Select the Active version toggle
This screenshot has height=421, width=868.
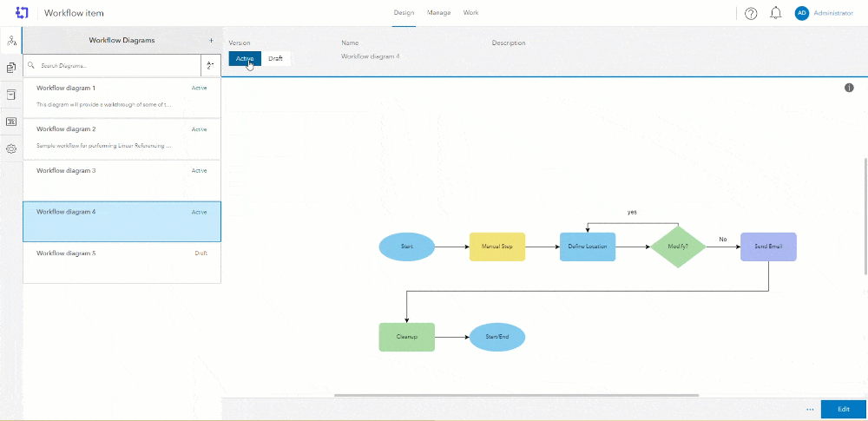(x=245, y=59)
